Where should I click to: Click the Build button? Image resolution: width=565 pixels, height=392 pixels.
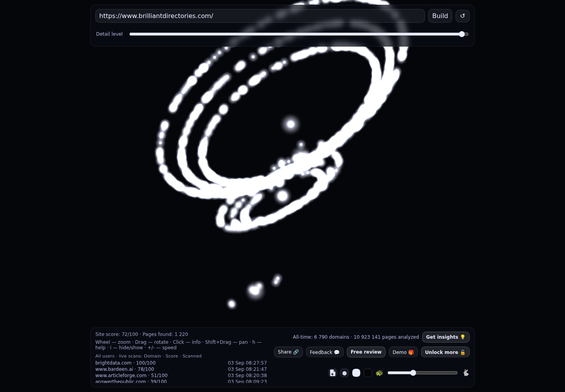(440, 16)
